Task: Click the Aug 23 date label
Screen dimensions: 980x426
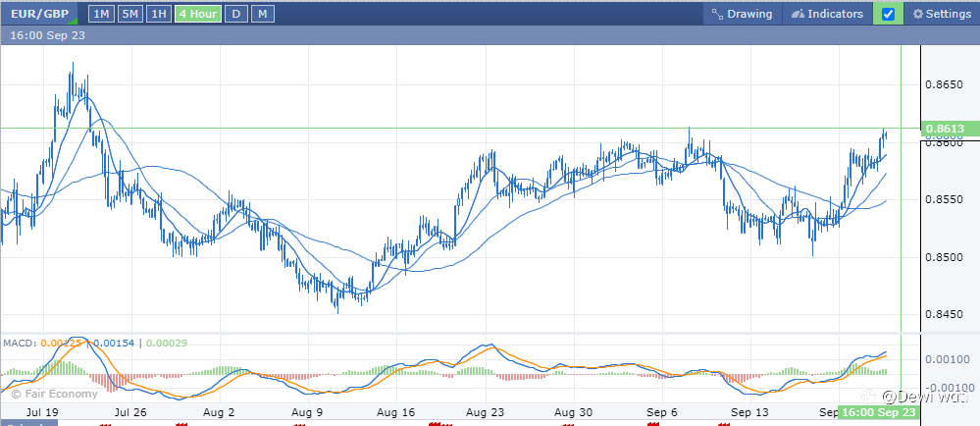Action: [487, 412]
